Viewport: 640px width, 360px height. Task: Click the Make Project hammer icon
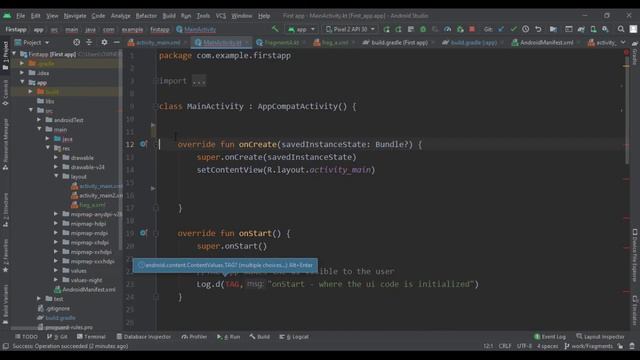pyautogui.click(x=275, y=29)
